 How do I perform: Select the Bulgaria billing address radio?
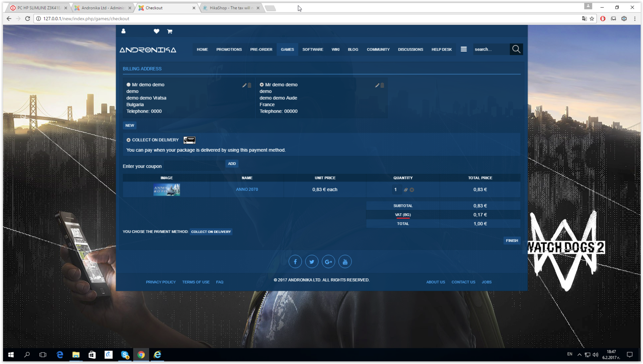coord(129,85)
